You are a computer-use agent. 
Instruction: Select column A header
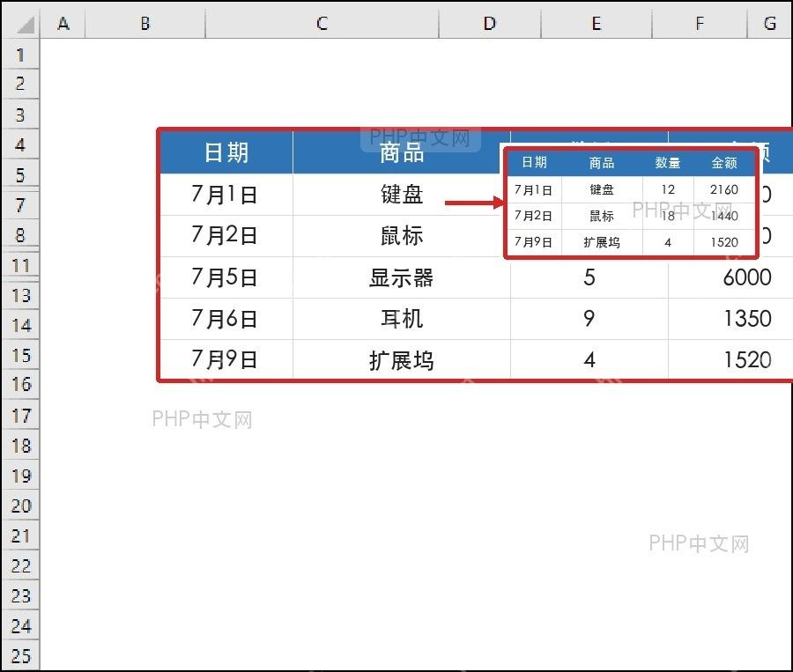(x=63, y=23)
